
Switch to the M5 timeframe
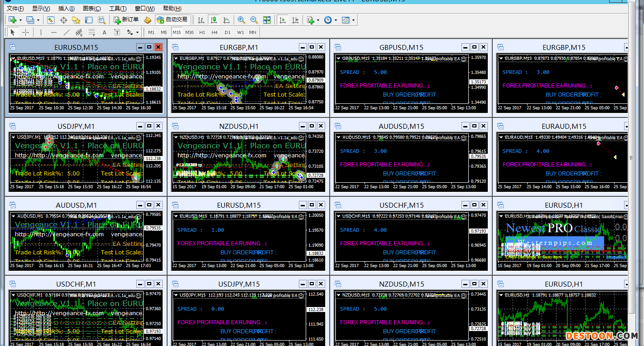pyautogui.click(x=164, y=32)
